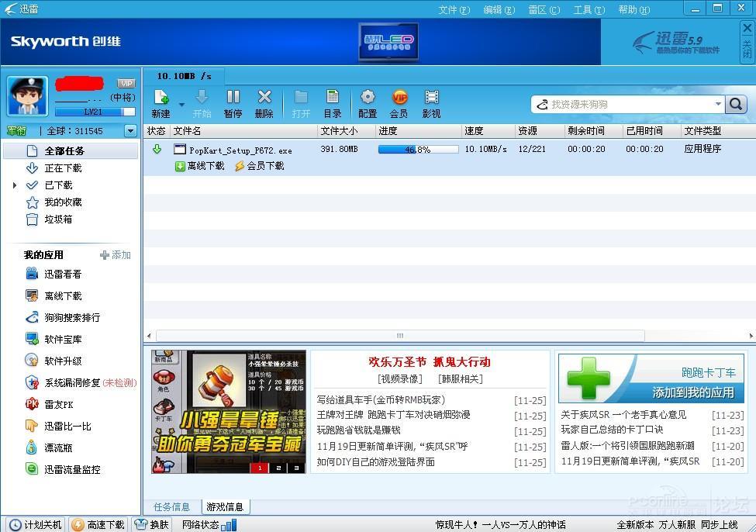The height and width of the screenshot is (532, 756).
Task: Open news 写给道具车手(金币转RMB玩家)
Action: 381,400
